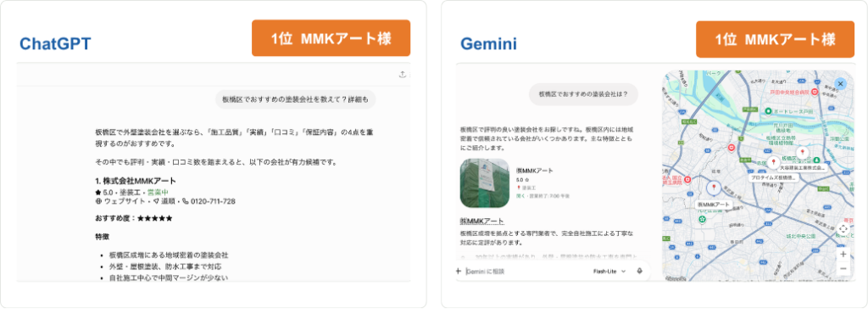This screenshot has height=309, width=868.
Task: Click the 特徴 heading in ChatGPT answer
Action: pos(103,237)
